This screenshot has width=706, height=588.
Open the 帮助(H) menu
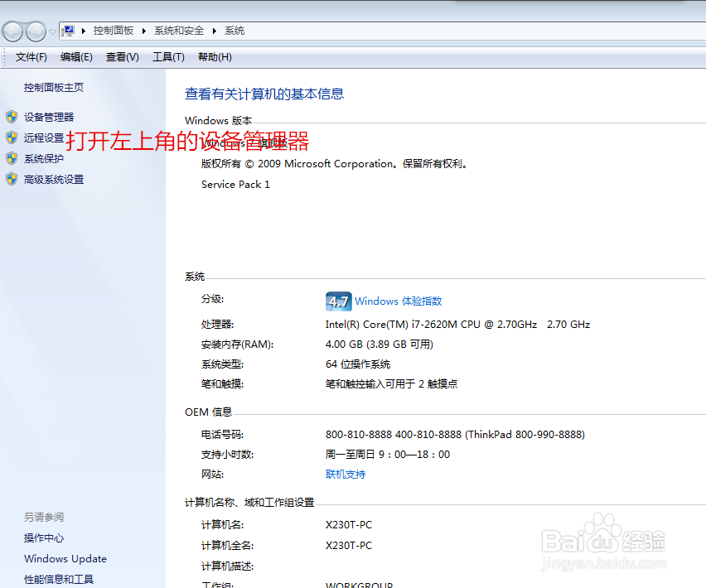click(215, 57)
